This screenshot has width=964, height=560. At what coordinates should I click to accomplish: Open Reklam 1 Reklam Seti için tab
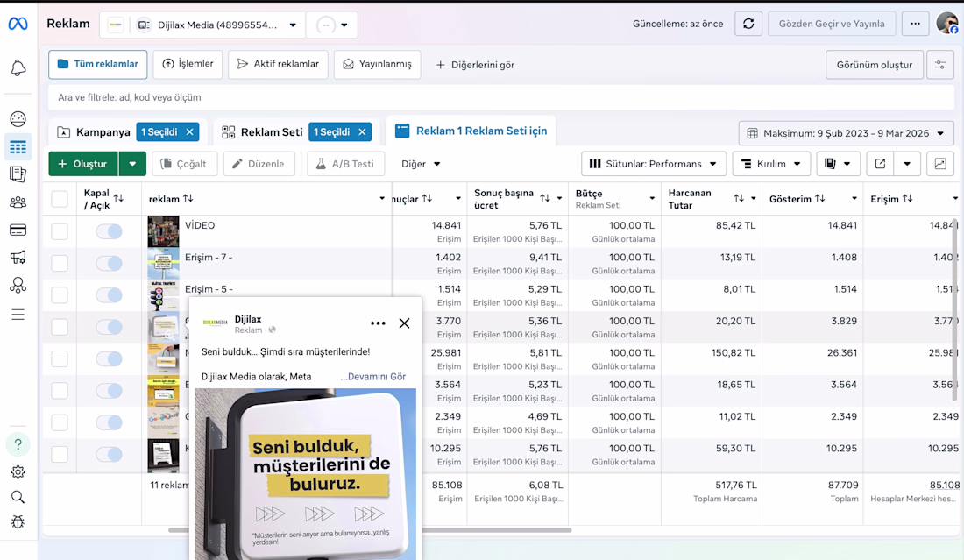[471, 131]
